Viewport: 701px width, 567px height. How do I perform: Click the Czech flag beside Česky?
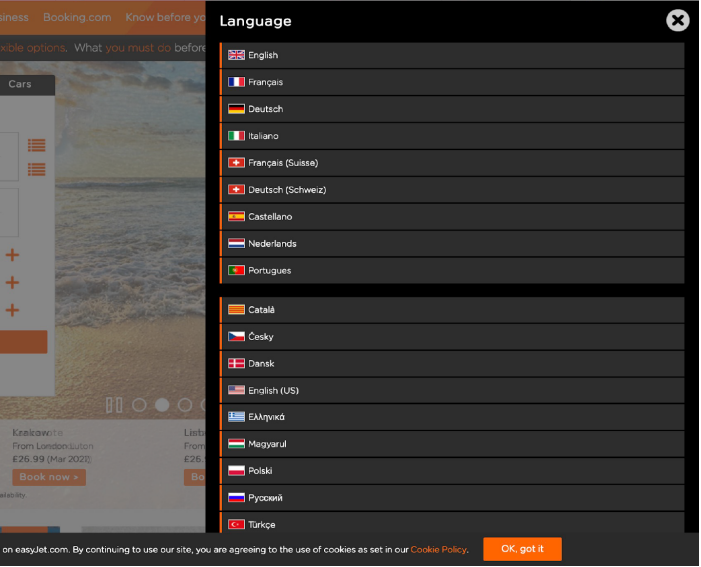click(x=236, y=336)
